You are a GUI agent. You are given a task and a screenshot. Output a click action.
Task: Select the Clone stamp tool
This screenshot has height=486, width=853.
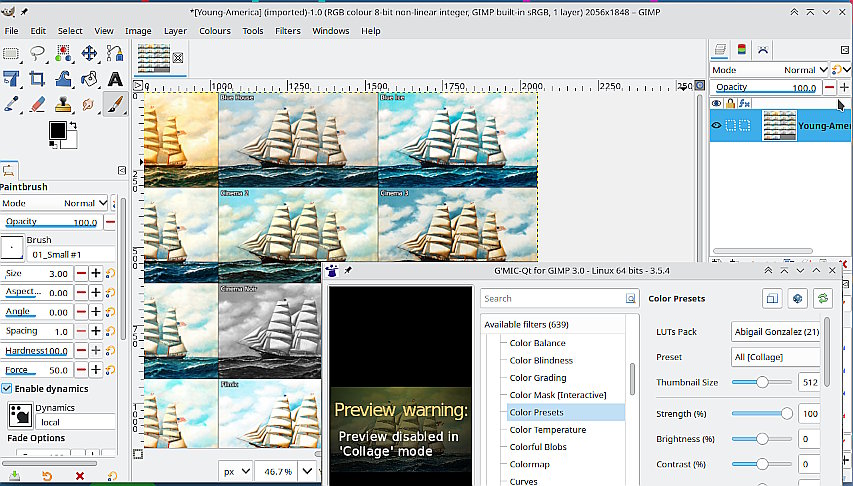(63, 104)
